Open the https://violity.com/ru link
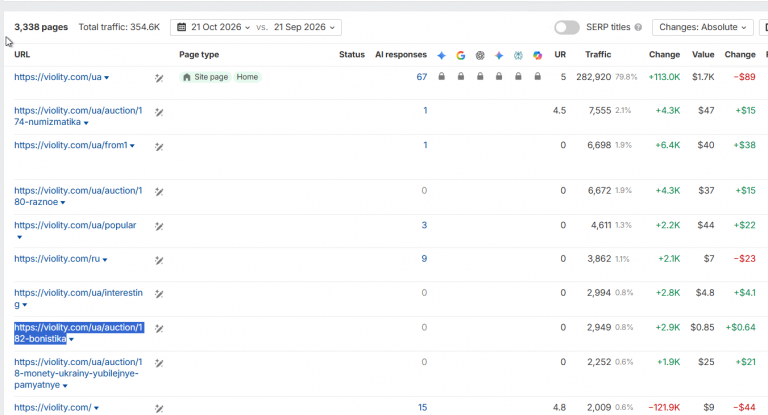768x415 pixels. point(57,259)
